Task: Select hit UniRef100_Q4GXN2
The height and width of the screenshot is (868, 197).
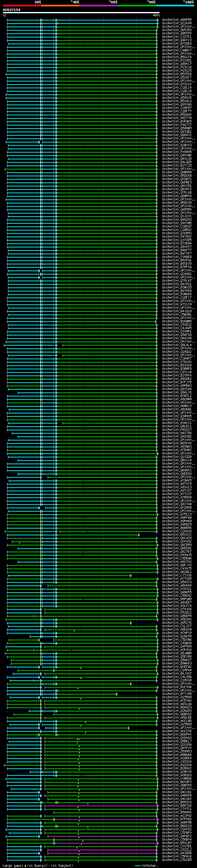Action: (x=177, y=436)
